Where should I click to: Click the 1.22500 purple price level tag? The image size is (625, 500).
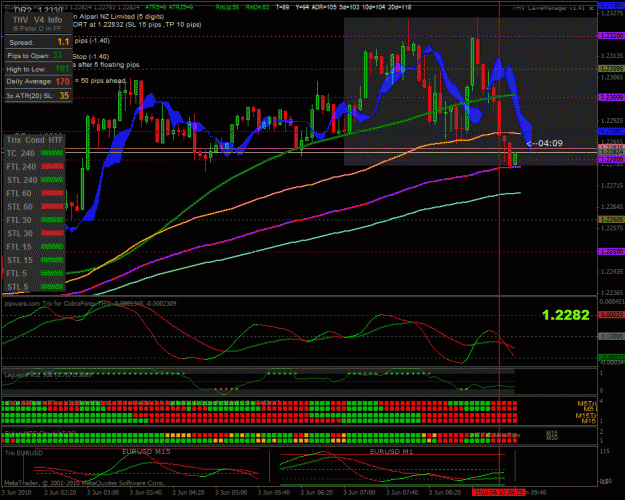tap(611, 252)
